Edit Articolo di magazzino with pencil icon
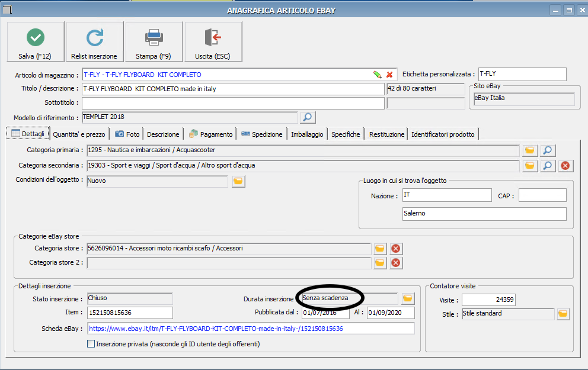 pos(377,75)
